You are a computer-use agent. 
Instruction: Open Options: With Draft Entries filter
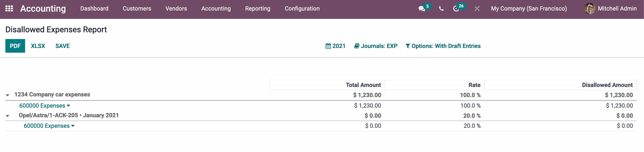[443, 46]
